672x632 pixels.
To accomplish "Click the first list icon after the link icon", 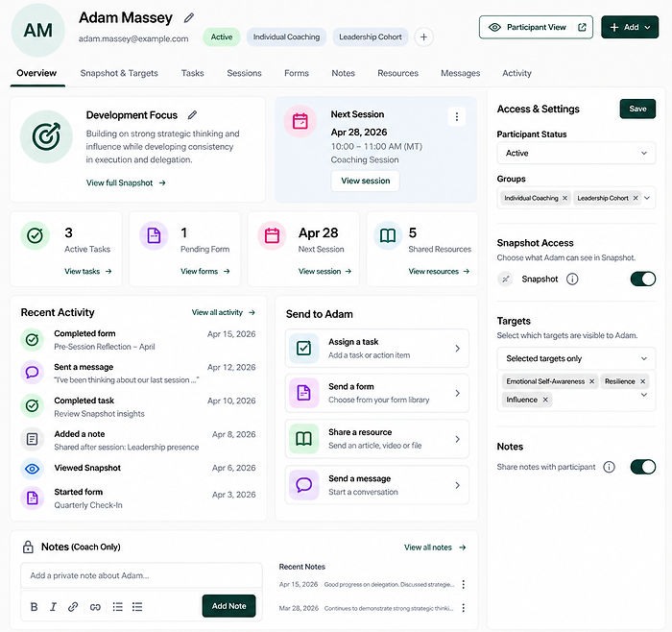I will [x=117, y=607].
